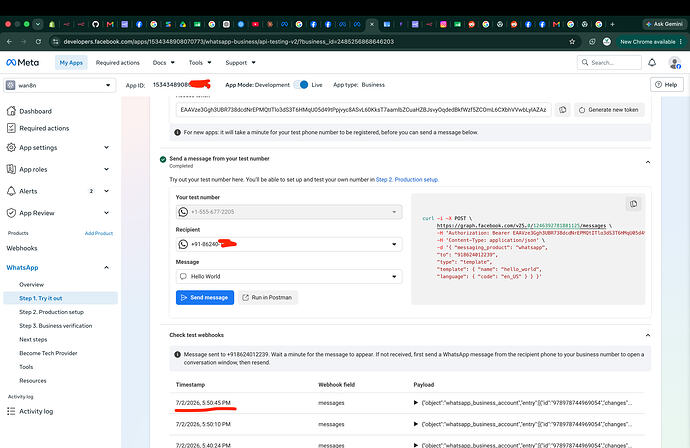Click the Meta logo
The width and height of the screenshot is (690, 448).
click(x=22, y=62)
